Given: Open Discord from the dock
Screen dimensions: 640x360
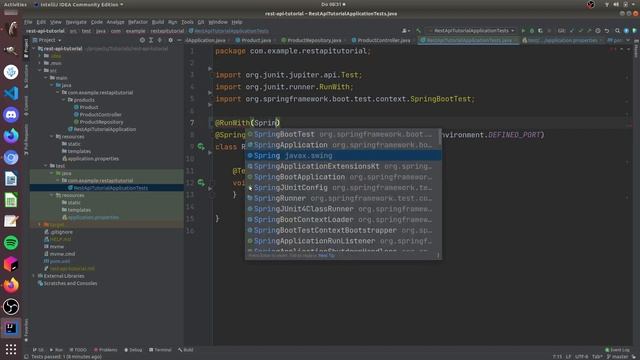Looking at the screenshot, I should click(x=11, y=115).
